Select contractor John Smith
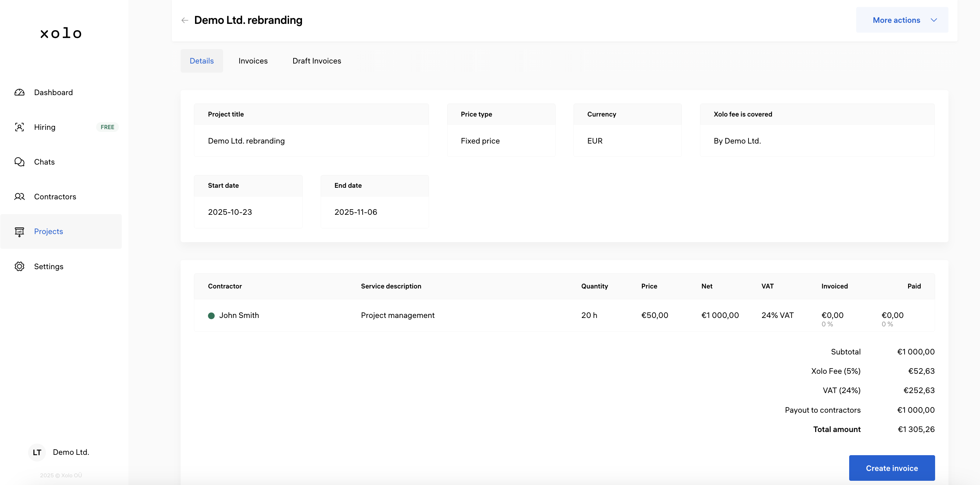This screenshot has width=980, height=485. [240, 315]
